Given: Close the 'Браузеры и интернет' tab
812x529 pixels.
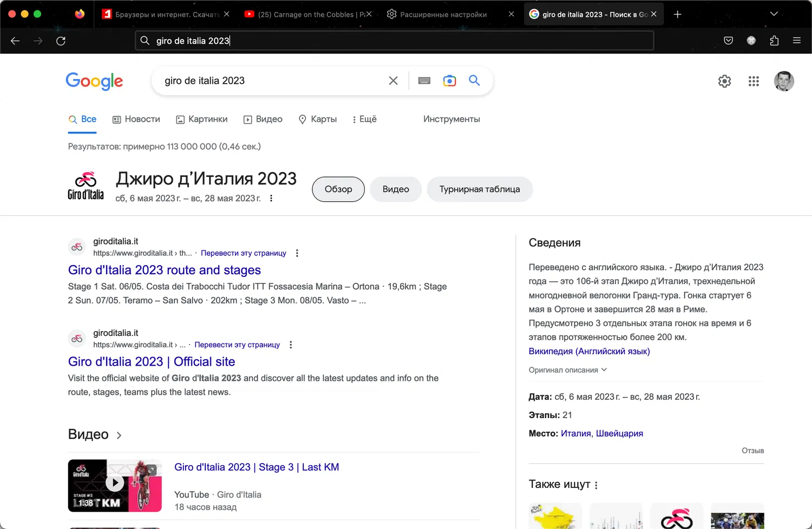Looking at the screenshot, I should (226, 15).
